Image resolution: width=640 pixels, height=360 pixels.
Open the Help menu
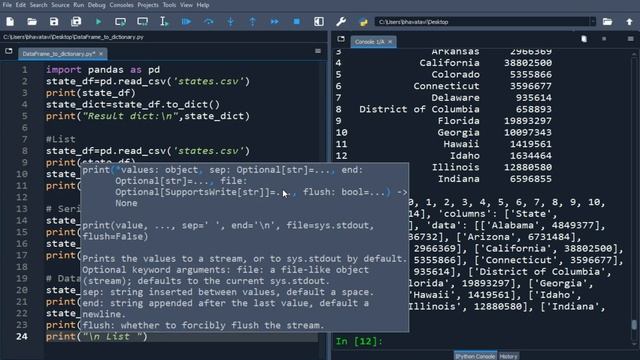coord(203,5)
